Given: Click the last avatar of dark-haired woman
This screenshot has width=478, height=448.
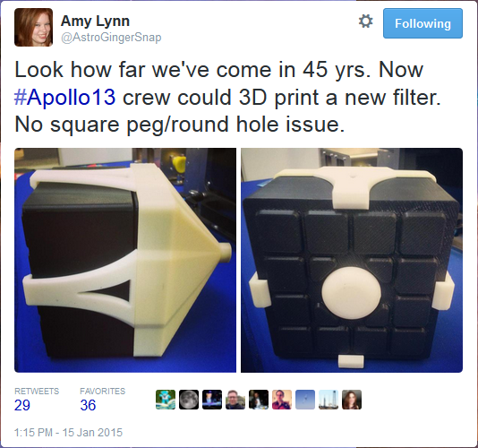Looking at the screenshot, I should tap(352, 400).
